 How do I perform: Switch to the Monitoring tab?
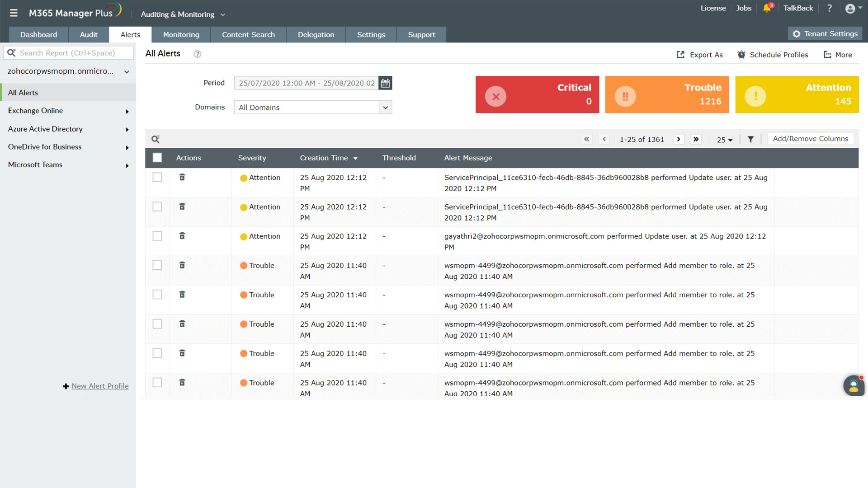(181, 35)
